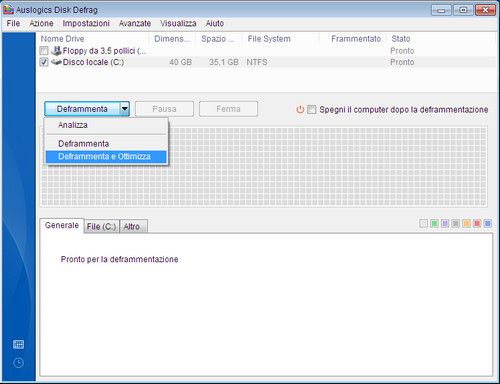Select the Disco locale (C:) row name

(93, 62)
